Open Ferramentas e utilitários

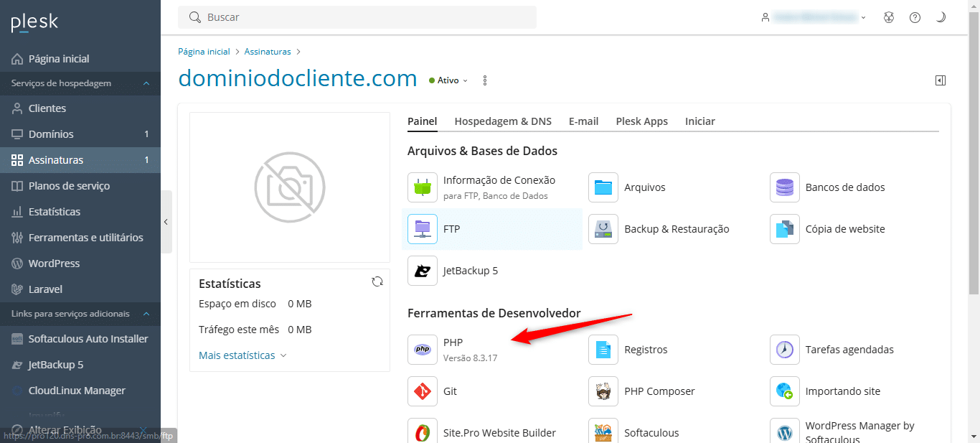point(80,238)
